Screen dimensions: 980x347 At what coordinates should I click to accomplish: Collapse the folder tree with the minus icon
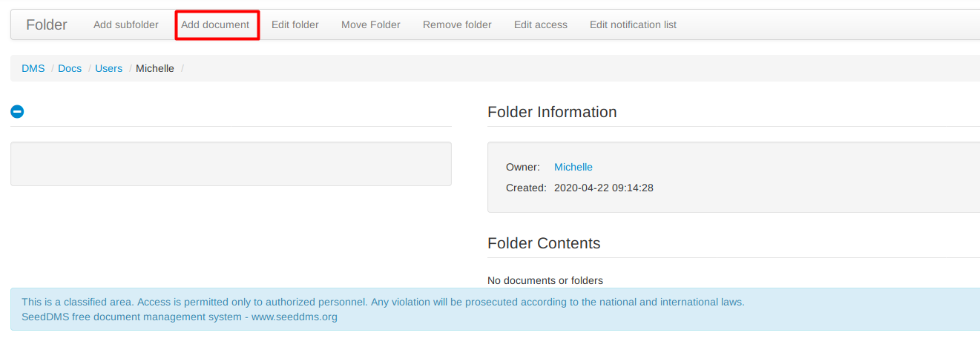(x=17, y=112)
